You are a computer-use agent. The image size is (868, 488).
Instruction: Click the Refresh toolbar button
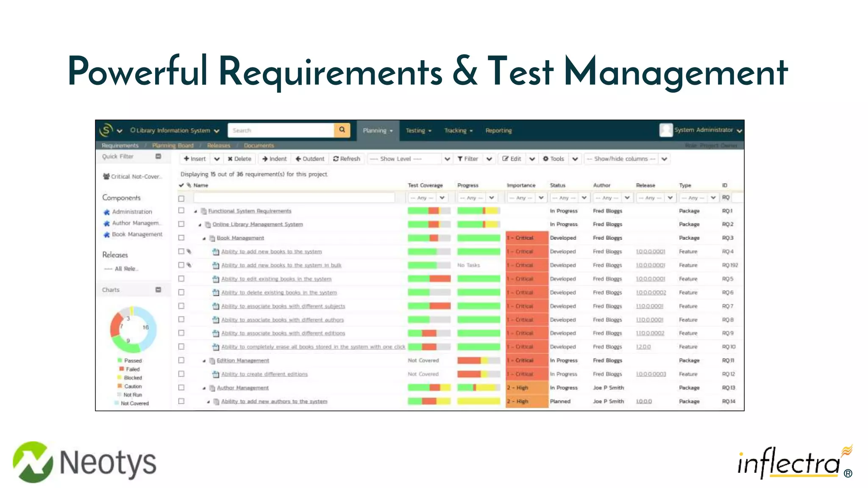[347, 159]
